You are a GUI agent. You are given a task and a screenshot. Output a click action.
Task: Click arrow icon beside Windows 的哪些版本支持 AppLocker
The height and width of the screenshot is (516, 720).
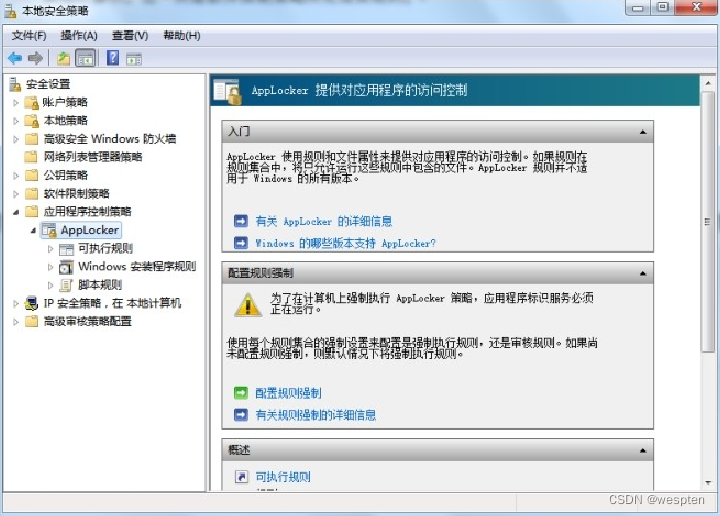pos(241,242)
